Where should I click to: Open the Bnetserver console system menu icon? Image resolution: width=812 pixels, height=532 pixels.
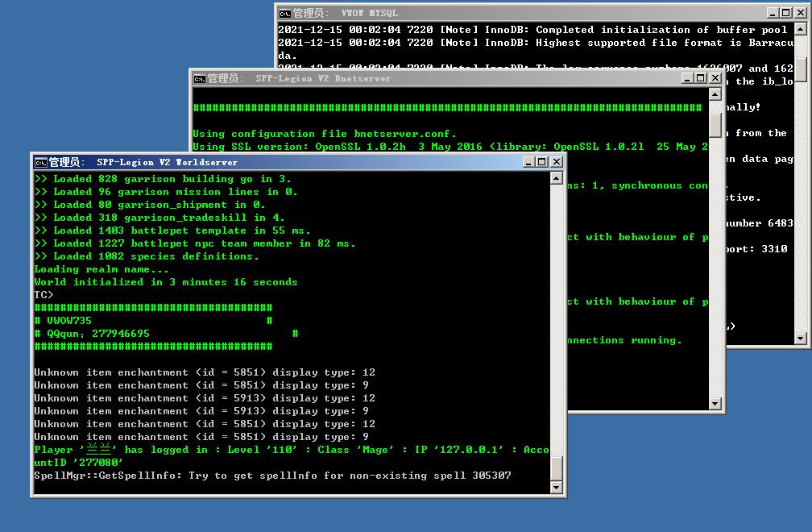(x=200, y=79)
